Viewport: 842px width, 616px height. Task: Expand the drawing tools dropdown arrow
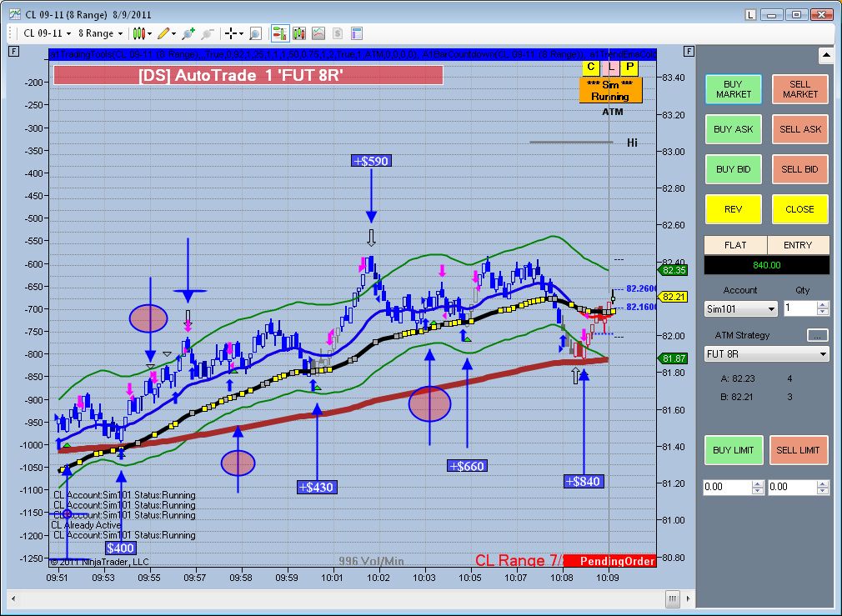[x=174, y=33]
